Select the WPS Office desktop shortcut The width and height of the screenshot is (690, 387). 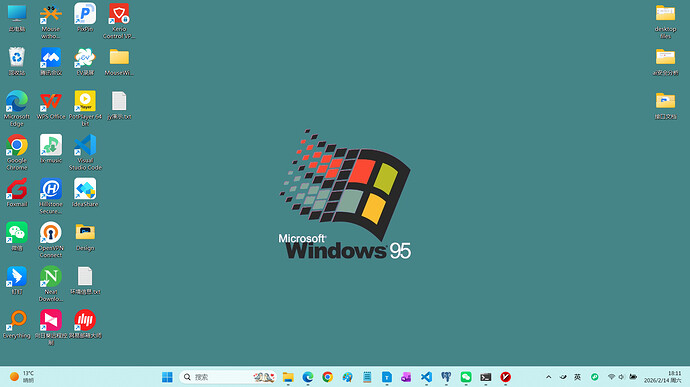tap(51, 105)
